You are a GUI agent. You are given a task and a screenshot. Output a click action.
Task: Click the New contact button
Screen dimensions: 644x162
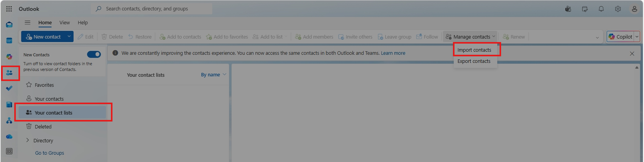tap(43, 37)
